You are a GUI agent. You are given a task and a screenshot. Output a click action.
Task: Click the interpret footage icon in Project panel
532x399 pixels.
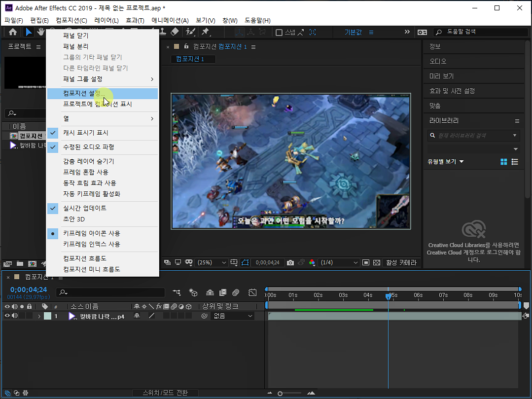[x=7, y=264]
